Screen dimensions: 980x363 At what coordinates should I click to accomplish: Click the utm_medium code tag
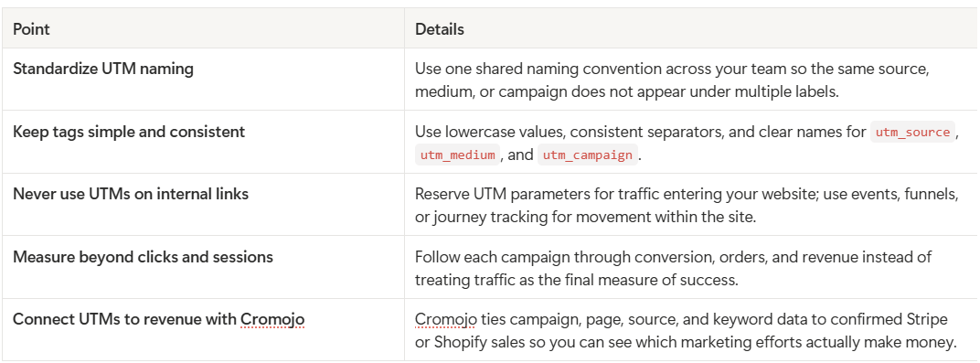click(x=457, y=155)
